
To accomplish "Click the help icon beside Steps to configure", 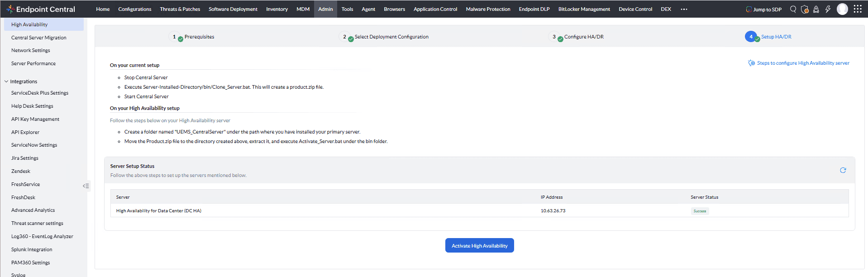I will tap(752, 63).
